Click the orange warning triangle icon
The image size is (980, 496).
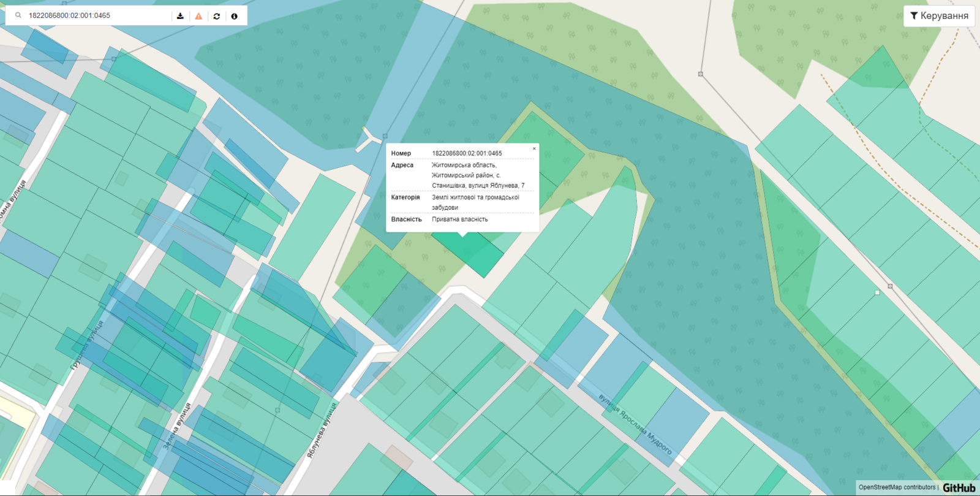(198, 16)
